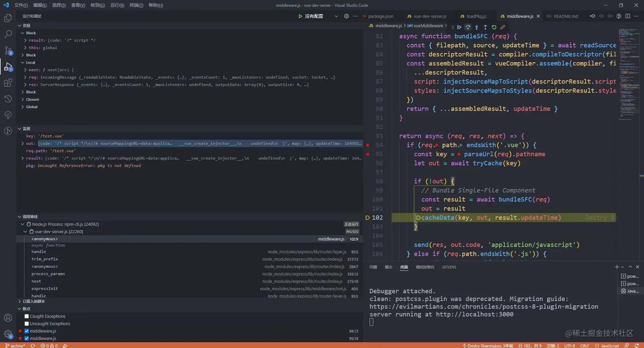
Task: Click the debug Continue button
Action: click(459, 27)
